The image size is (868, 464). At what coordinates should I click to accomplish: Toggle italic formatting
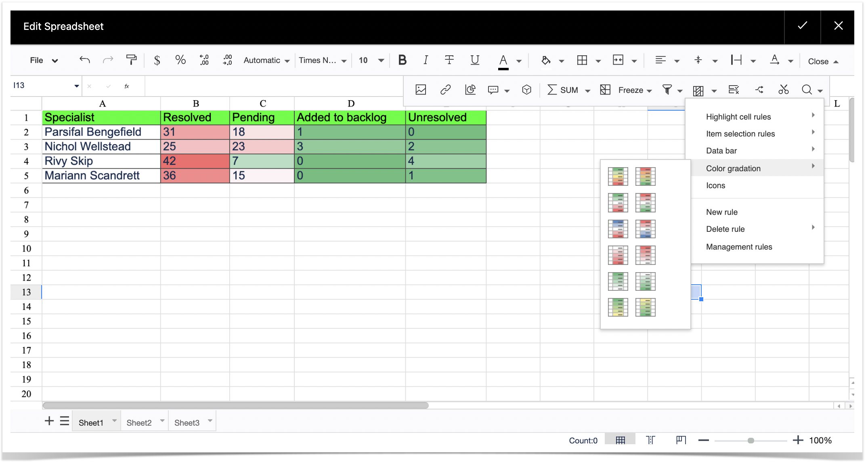pyautogui.click(x=426, y=60)
